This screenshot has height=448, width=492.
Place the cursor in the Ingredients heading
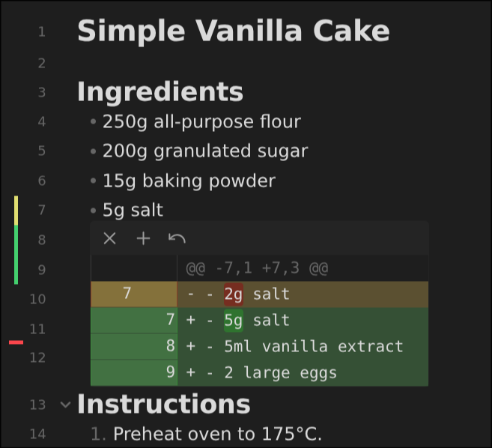(160, 92)
